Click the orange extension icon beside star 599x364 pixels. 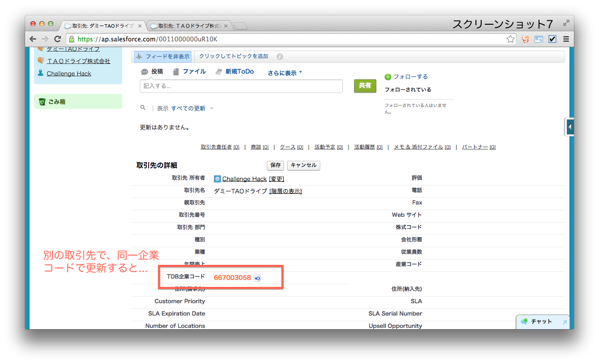tap(525, 39)
